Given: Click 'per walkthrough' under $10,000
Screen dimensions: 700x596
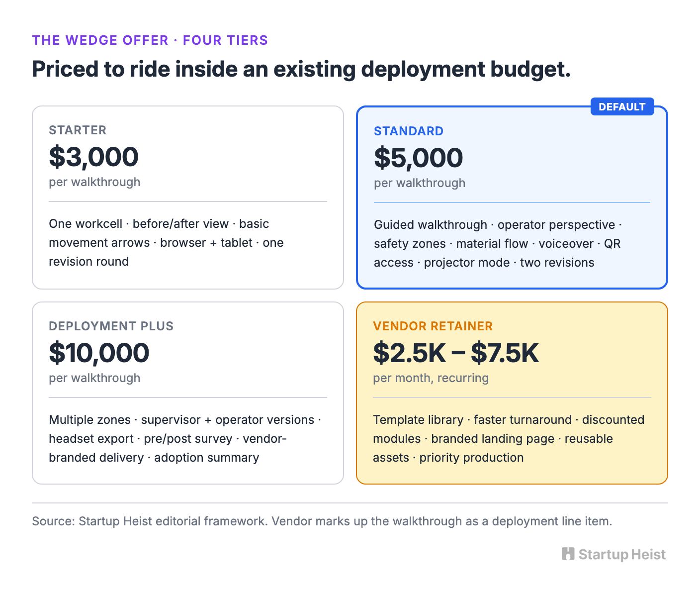Looking at the screenshot, I should (x=94, y=378).
